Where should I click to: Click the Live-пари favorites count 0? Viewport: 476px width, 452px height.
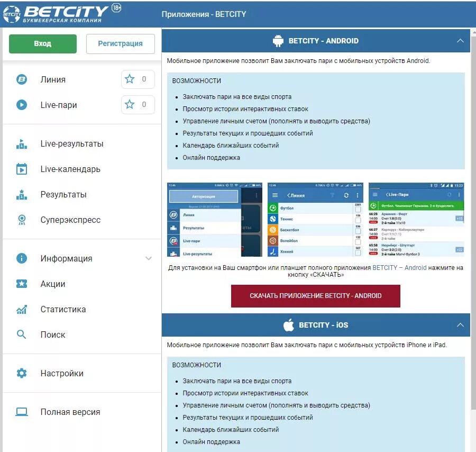coord(144,104)
